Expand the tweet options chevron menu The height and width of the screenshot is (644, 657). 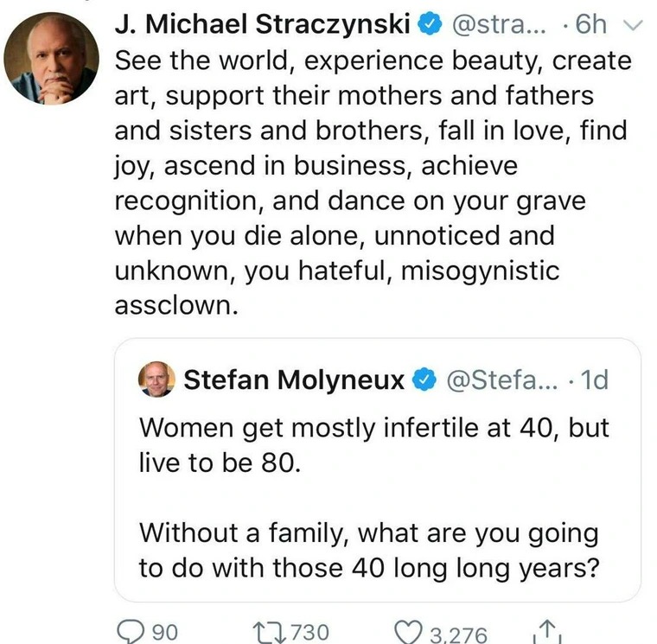click(634, 26)
